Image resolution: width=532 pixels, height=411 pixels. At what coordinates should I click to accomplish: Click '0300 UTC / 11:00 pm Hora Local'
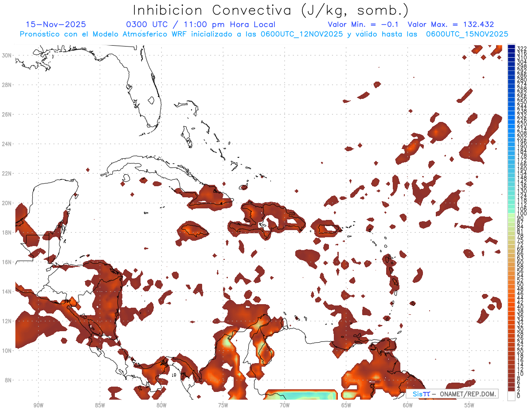point(201,25)
